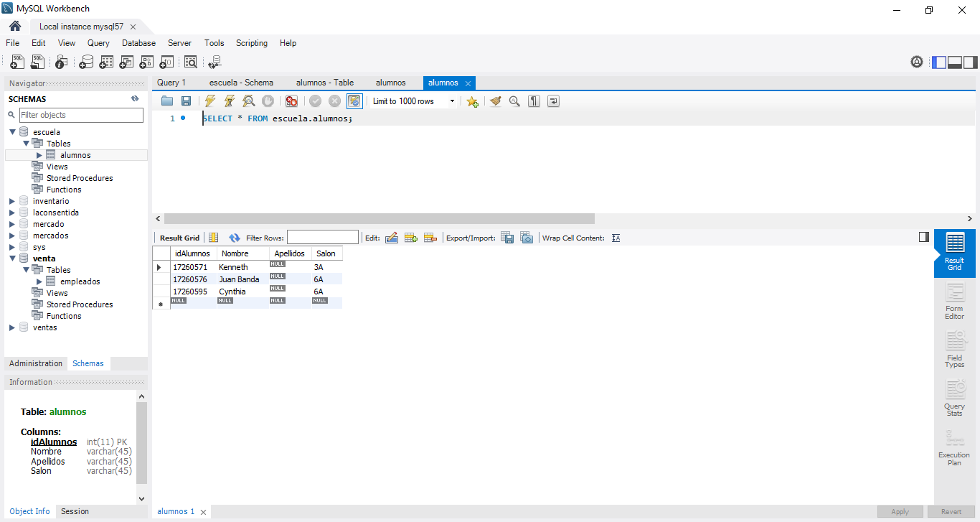Switch to the Administration tab
Image resolution: width=980 pixels, height=522 pixels.
[36, 363]
